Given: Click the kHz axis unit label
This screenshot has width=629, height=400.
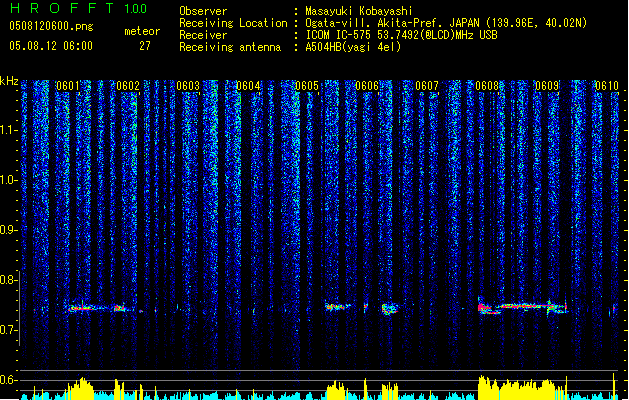Looking at the screenshot, I should [x=9, y=81].
